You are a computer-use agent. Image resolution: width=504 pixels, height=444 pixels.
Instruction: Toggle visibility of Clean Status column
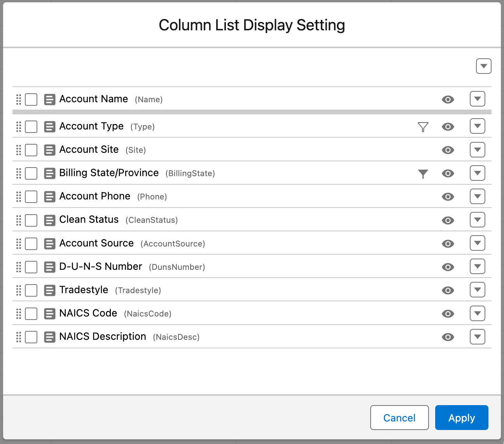448,220
